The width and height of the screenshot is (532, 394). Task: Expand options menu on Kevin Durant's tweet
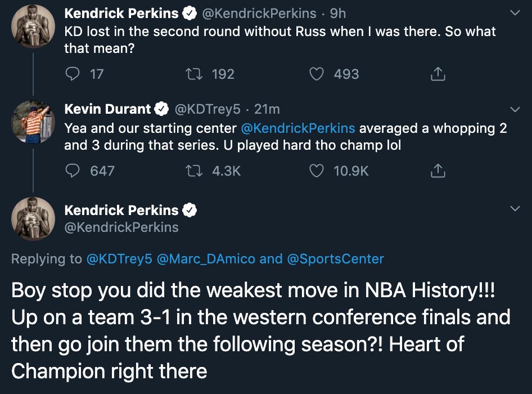pos(515,109)
